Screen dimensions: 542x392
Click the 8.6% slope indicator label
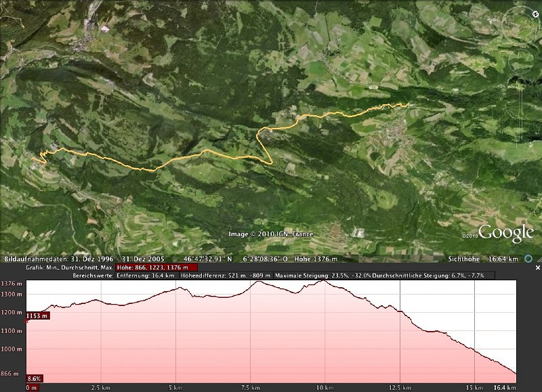35,378
